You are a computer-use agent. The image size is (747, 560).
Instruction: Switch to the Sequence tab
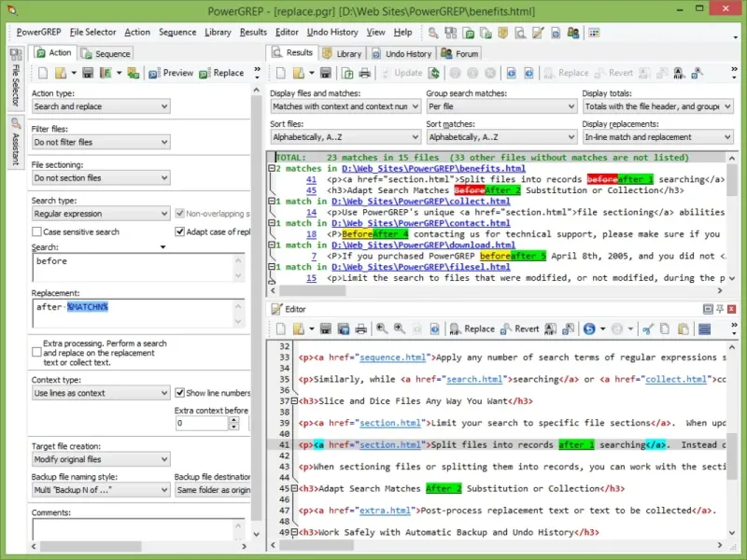(x=106, y=53)
